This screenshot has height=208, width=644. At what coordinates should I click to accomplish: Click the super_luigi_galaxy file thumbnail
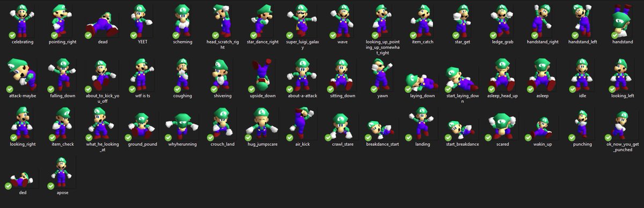tap(303, 21)
